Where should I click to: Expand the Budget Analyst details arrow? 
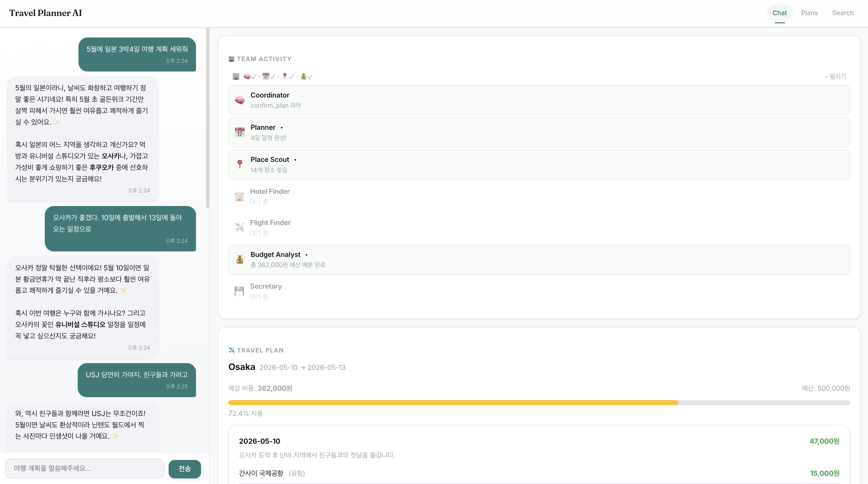(306, 255)
